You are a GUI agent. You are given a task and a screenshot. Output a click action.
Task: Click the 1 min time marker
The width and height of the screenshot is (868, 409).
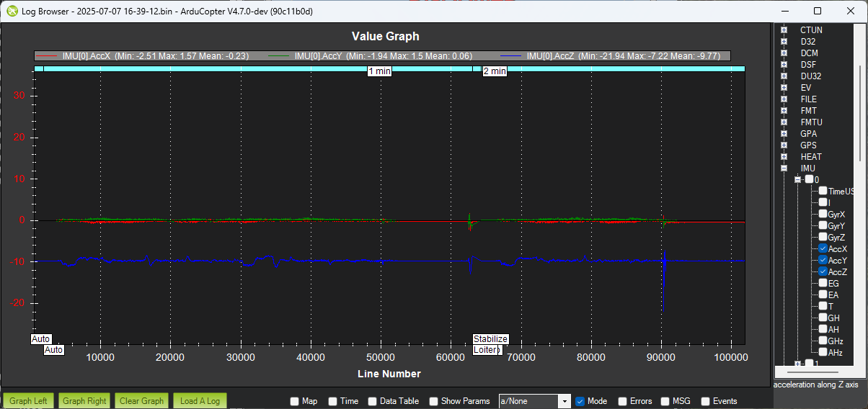point(379,71)
